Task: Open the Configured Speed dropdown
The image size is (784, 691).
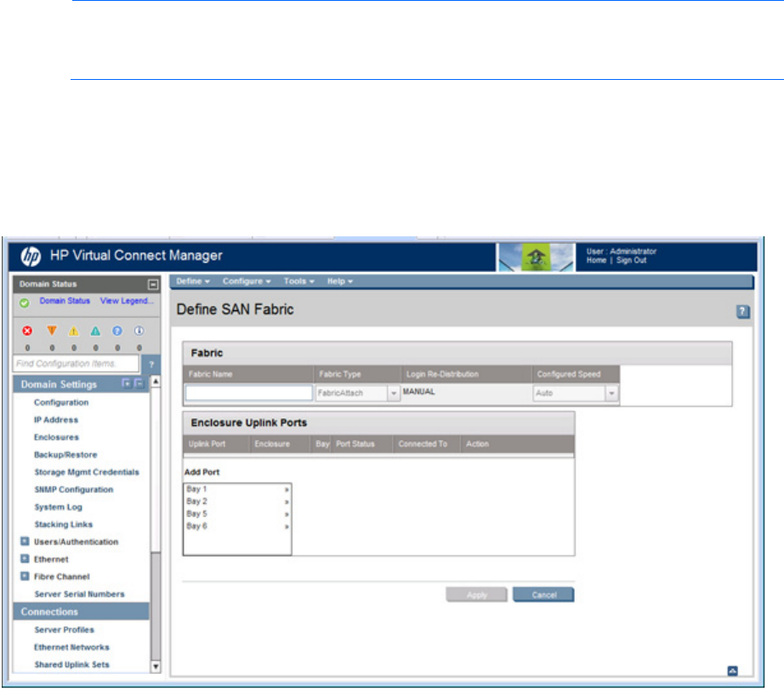Action: coord(611,394)
